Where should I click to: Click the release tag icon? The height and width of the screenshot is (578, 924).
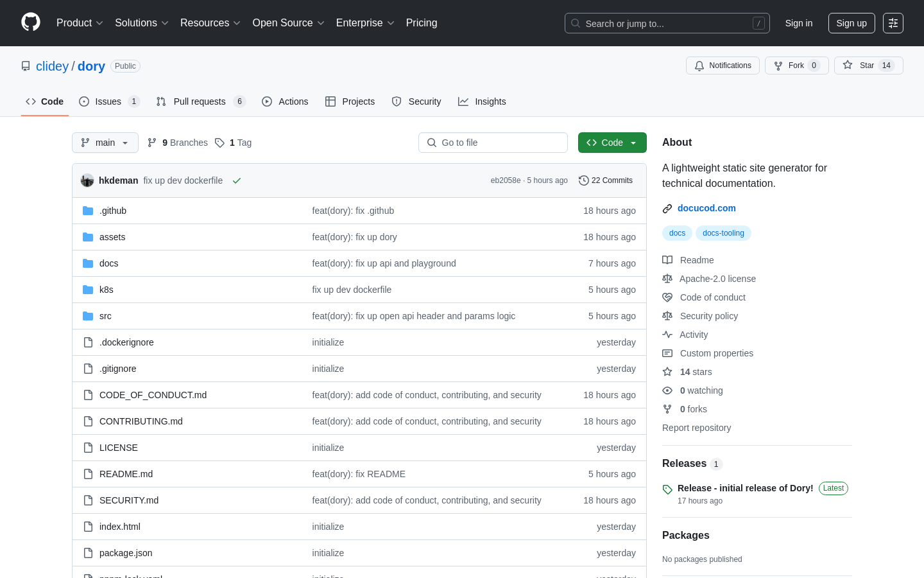tap(667, 489)
